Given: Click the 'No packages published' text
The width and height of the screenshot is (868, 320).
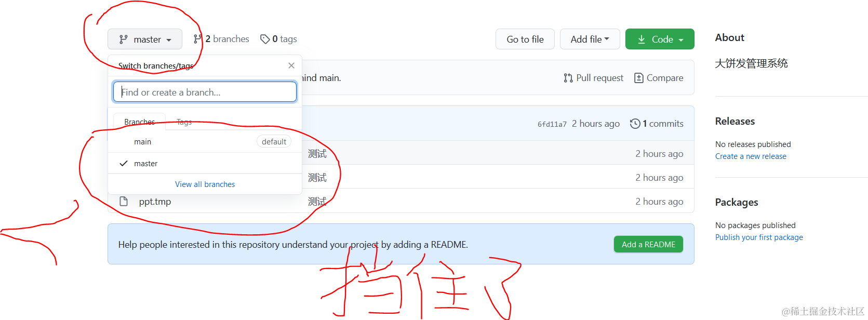Looking at the screenshot, I should [755, 225].
